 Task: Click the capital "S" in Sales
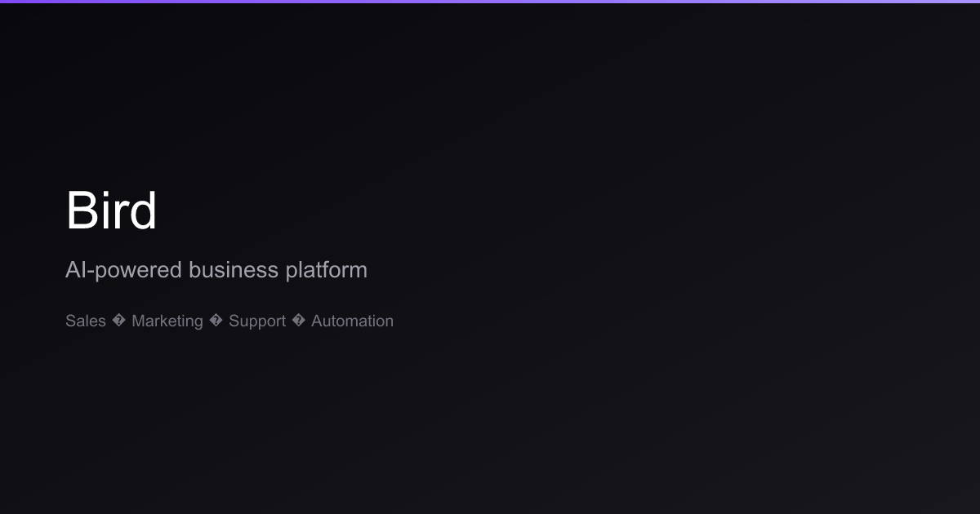coord(70,321)
